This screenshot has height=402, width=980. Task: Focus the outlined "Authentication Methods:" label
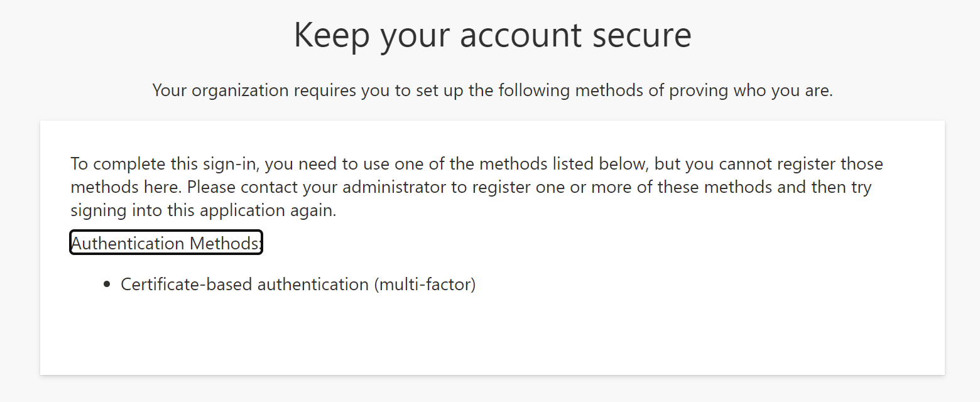click(166, 243)
